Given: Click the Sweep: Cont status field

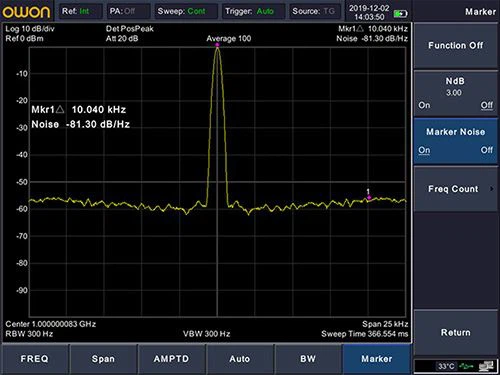Looking at the screenshot, I should click(x=185, y=11).
